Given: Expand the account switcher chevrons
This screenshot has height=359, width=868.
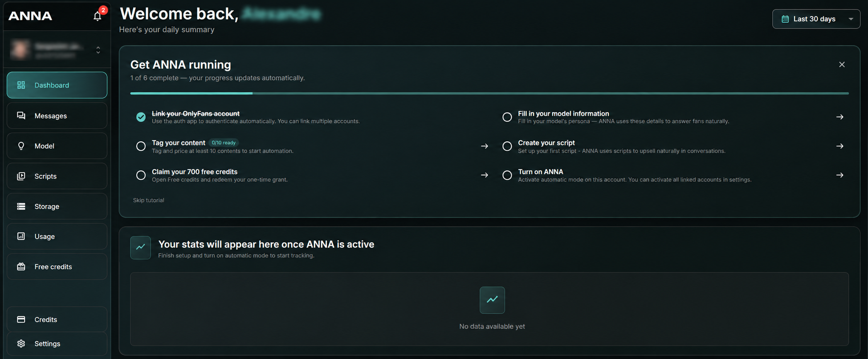Looking at the screenshot, I should click(x=98, y=50).
